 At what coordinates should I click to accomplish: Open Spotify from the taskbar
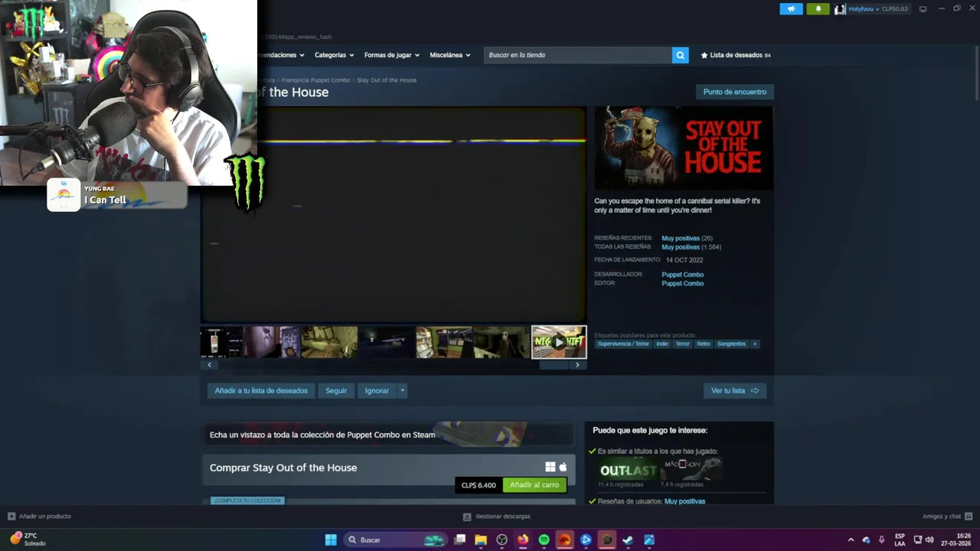[x=544, y=540]
